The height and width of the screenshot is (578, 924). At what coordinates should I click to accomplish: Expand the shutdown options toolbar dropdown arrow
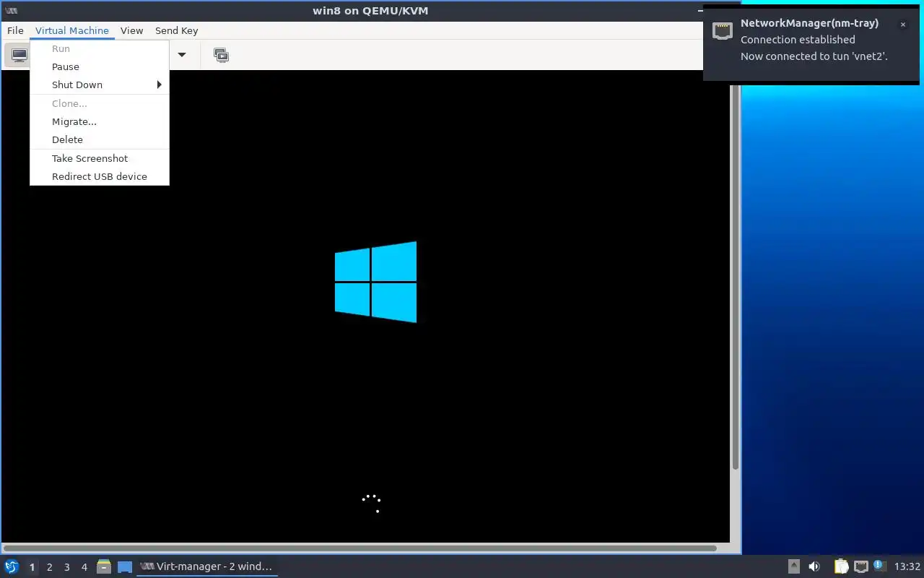[182, 55]
